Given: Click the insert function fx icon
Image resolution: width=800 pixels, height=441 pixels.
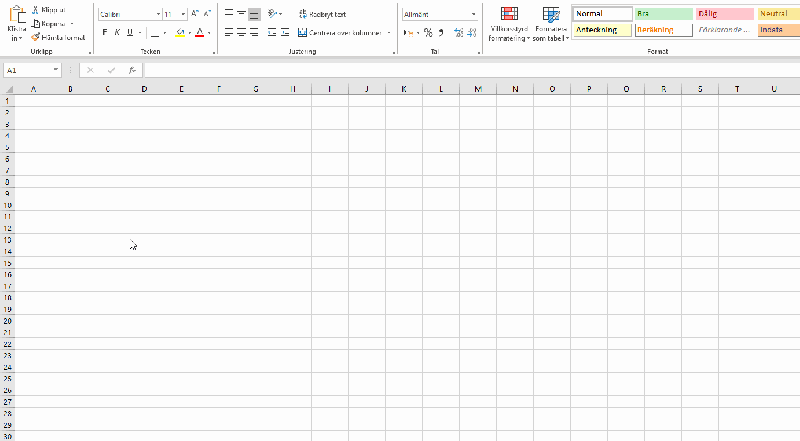Looking at the screenshot, I should (132, 70).
